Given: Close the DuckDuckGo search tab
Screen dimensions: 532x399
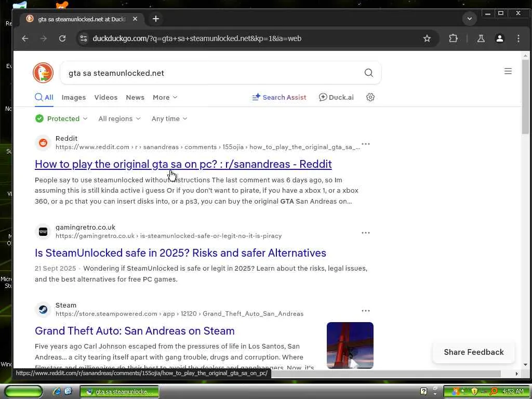Looking at the screenshot, I should point(135,19).
